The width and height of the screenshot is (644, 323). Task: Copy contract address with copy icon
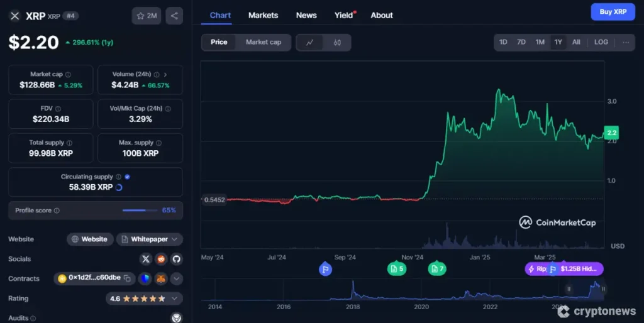[x=127, y=278]
